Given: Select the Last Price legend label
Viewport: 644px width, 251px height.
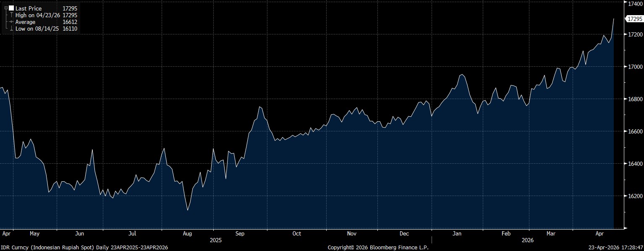Looking at the screenshot, I should 29,8.
